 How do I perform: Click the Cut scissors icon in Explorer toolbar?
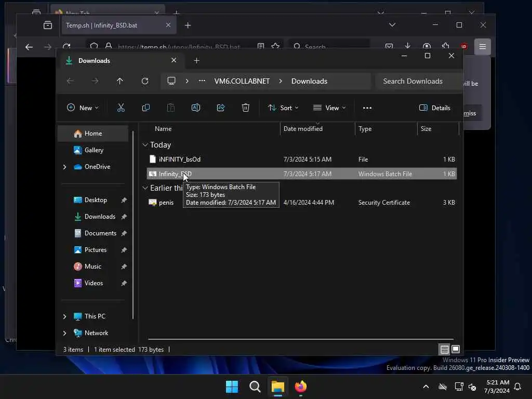click(121, 108)
